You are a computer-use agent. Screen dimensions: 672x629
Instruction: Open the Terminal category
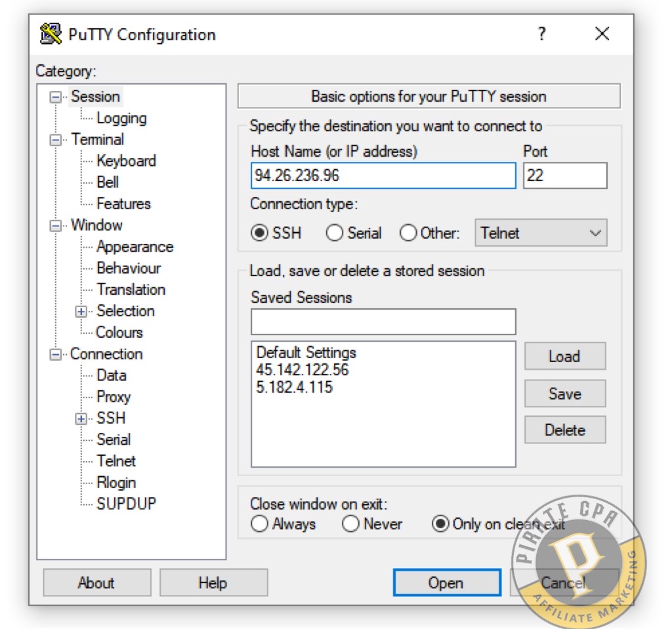[97, 140]
